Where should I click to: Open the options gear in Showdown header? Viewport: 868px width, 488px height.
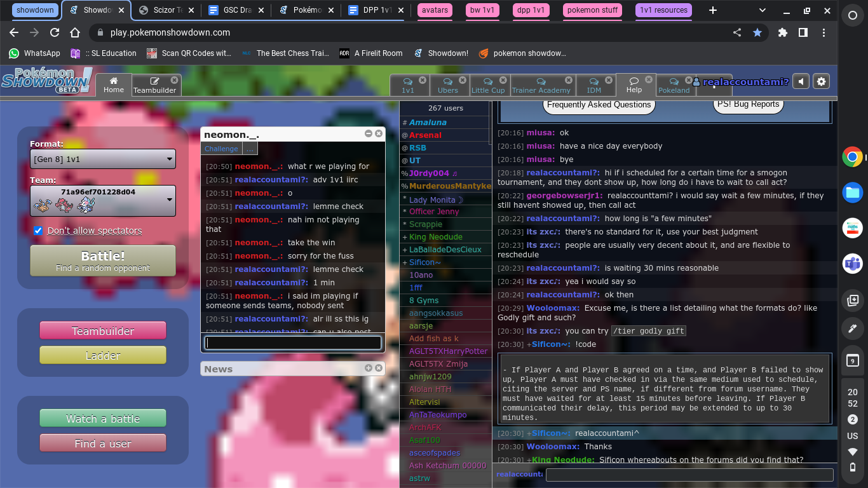tap(822, 81)
